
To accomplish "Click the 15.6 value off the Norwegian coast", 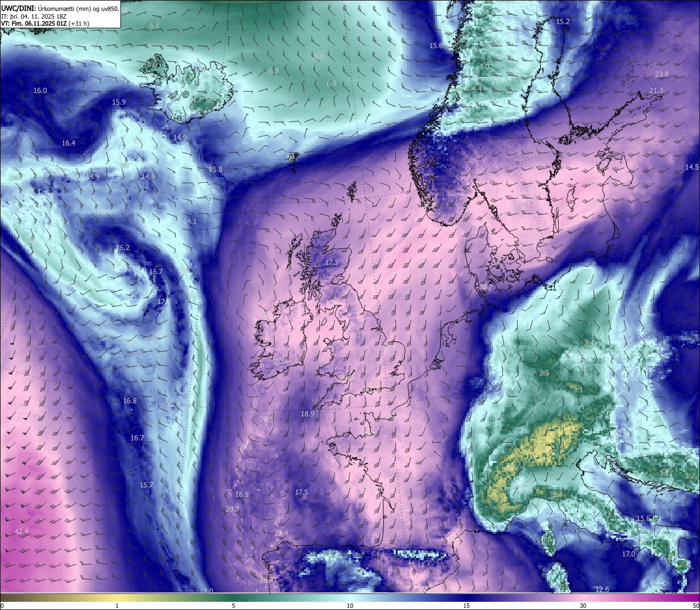I will point(436,46).
